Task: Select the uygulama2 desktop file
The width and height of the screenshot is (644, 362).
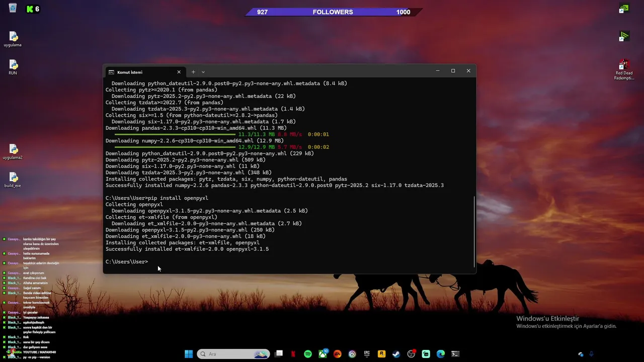Action: click(x=13, y=151)
